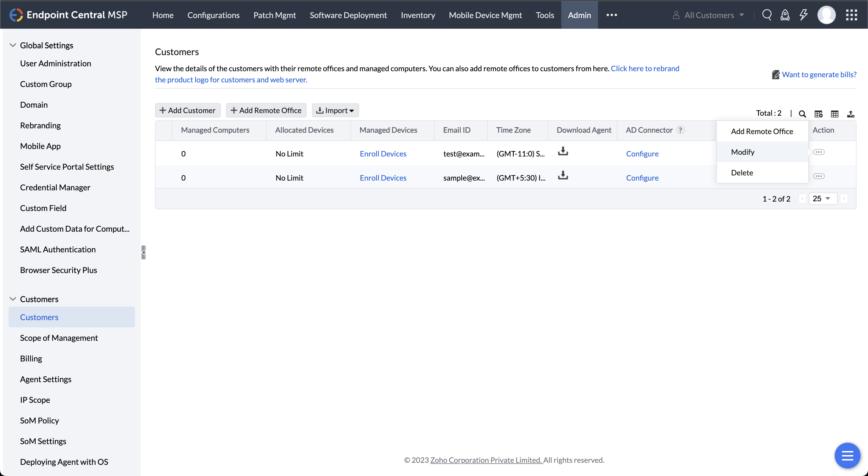868x476 pixels.
Task: Click the Add Customer button
Action: 187,111
